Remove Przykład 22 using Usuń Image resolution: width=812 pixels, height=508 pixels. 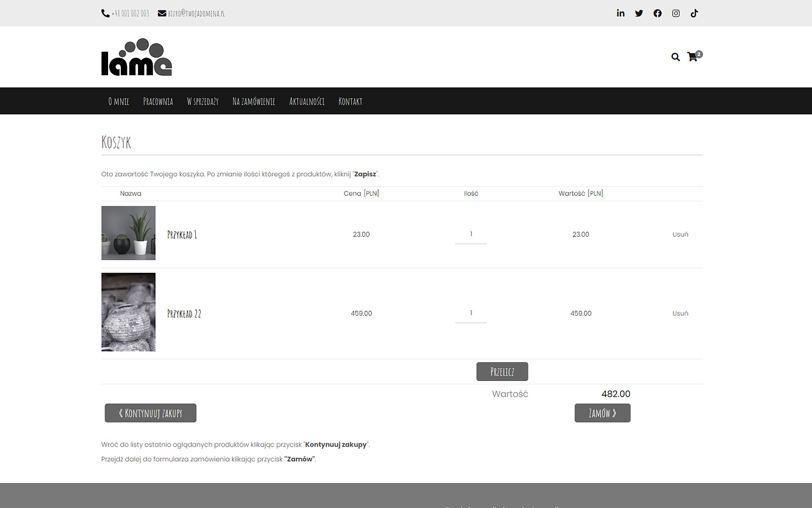point(680,313)
